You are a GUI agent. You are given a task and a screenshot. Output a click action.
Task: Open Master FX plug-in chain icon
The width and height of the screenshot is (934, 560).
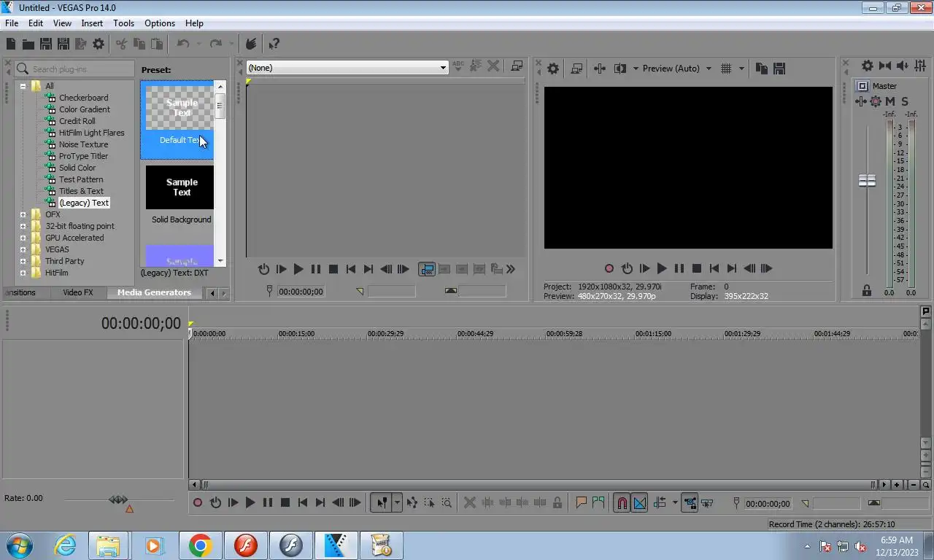pos(862,101)
